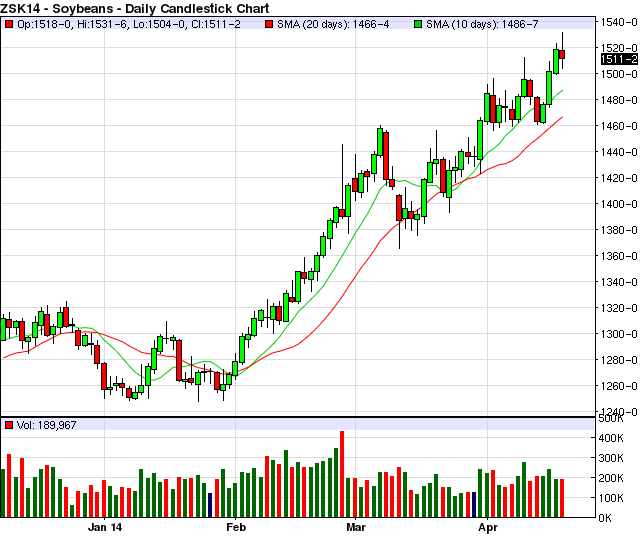The height and width of the screenshot is (536, 640).
Task: Click the 1540-0 price axis label
Action: (x=619, y=22)
